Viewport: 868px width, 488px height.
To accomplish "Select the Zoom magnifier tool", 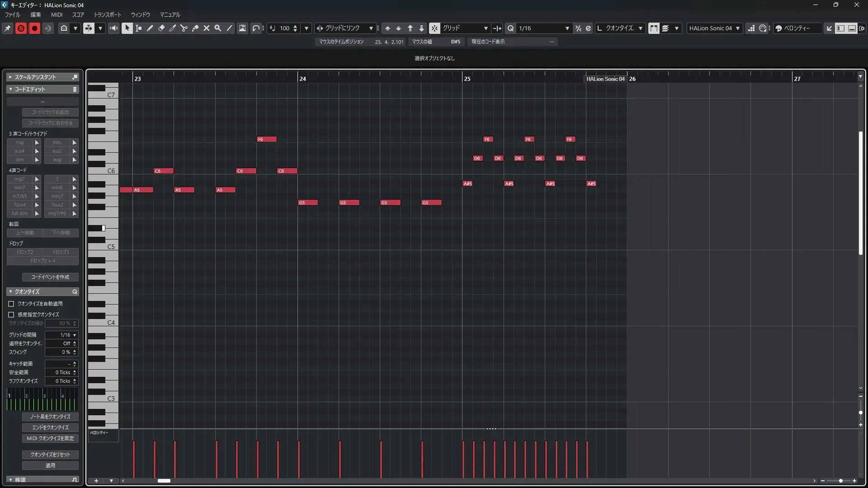I will pyautogui.click(x=218, y=28).
